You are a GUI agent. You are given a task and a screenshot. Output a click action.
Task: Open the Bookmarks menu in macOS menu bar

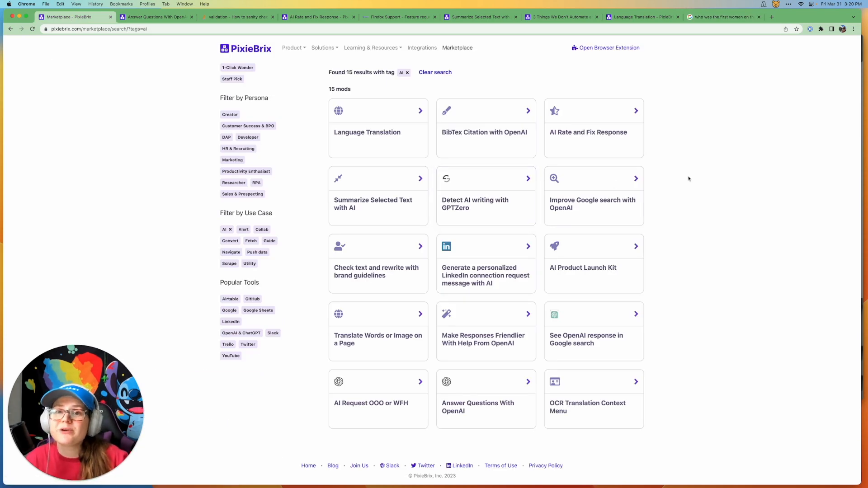121,4
